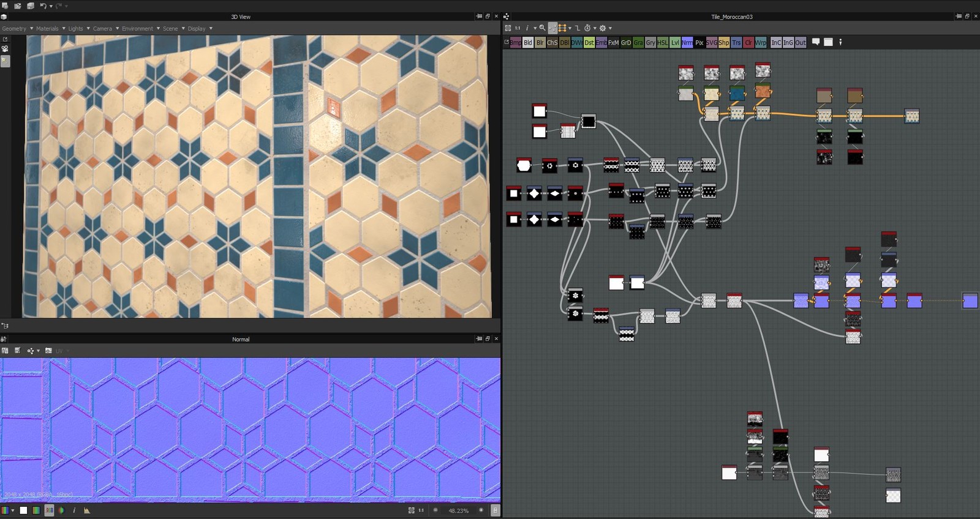Zoom out with minus button in Normal view
This screenshot has height=519, width=980.
click(x=435, y=510)
